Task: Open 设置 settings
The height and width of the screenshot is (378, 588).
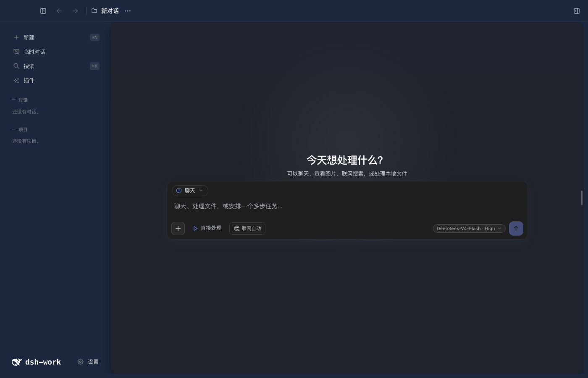Action: coord(88,362)
